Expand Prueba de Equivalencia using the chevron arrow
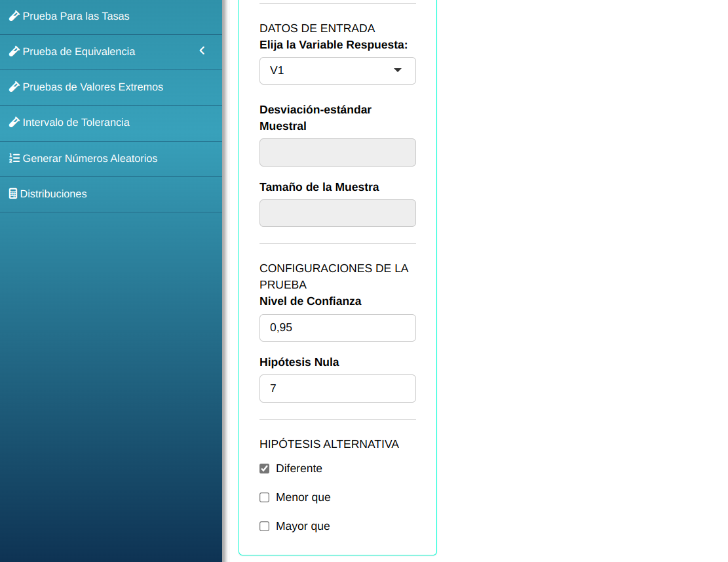Viewport: 728px width, 562px height. point(202,50)
